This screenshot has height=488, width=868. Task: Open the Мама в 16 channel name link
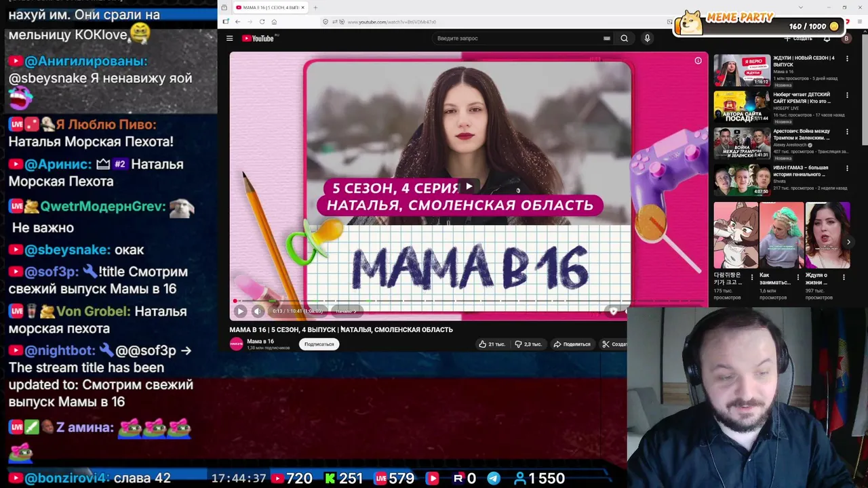pos(260,342)
